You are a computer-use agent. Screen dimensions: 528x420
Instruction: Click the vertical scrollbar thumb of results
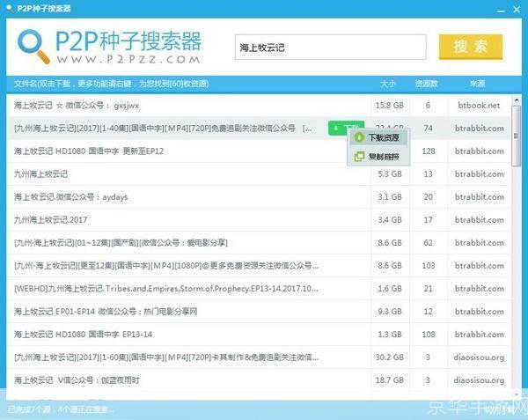tap(516, 136)
